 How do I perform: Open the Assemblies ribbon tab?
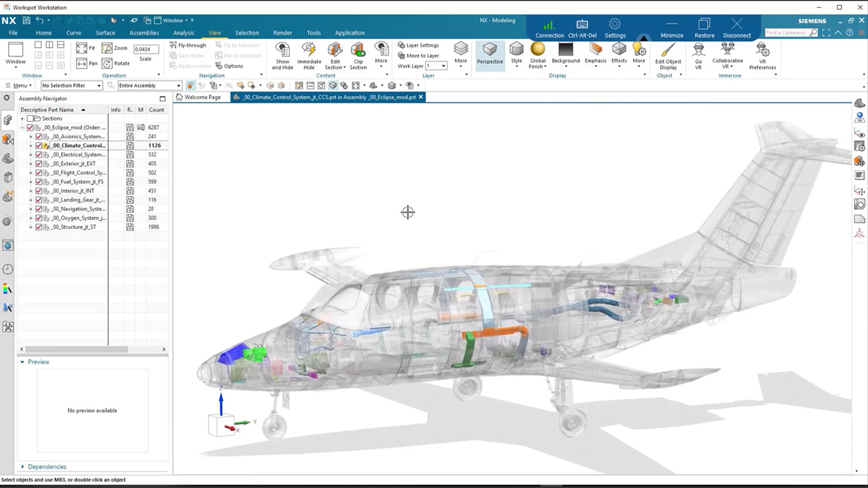[x=144, y=32]
